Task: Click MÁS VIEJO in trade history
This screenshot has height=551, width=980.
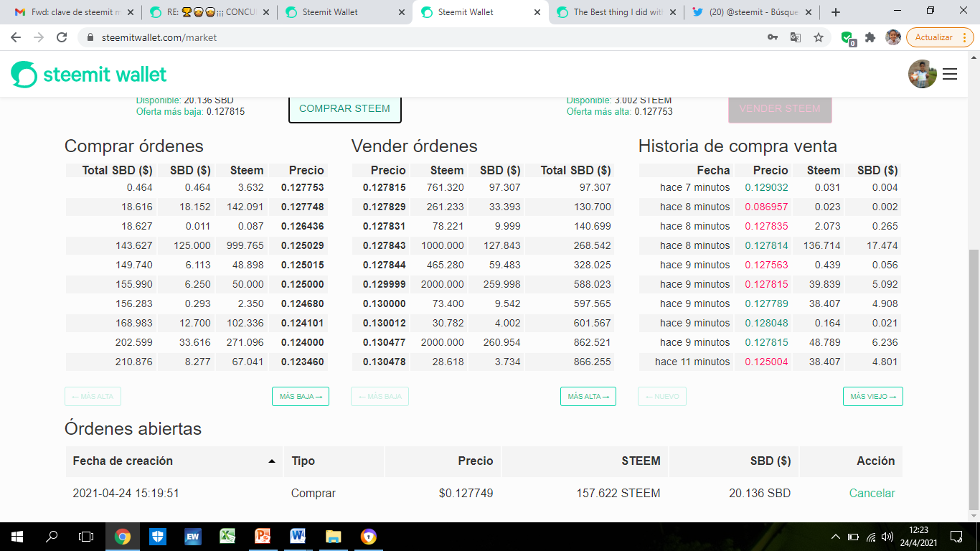Action: tap(873, 396)
